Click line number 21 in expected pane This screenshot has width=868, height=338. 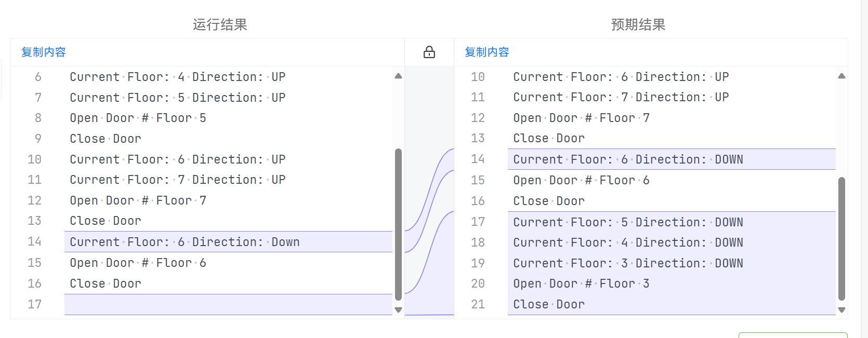(478, 304)
